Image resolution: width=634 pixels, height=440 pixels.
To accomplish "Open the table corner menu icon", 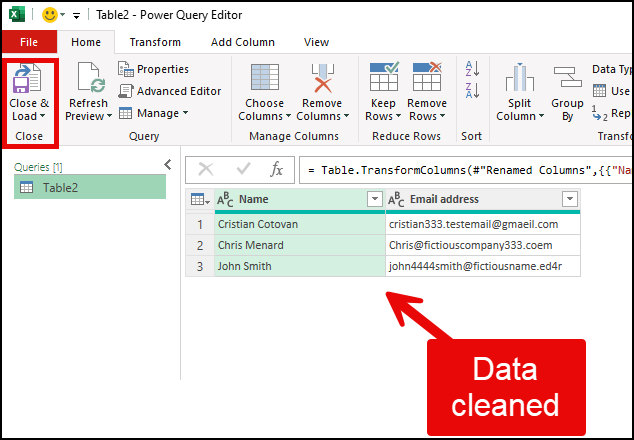I will coord(200,199).
